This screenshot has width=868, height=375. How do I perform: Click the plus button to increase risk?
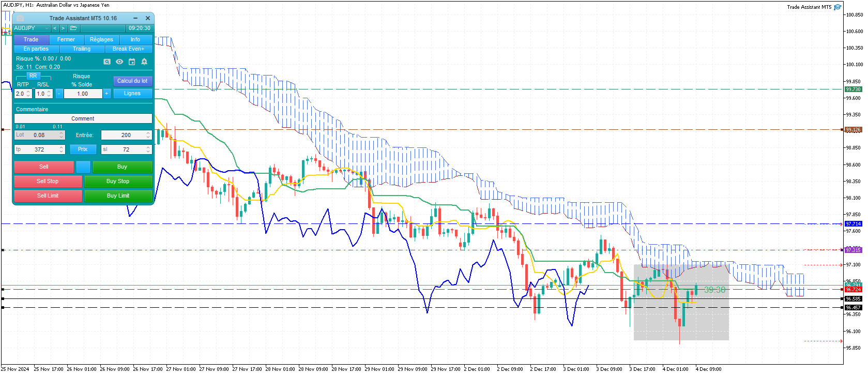[x=106, y=94]
